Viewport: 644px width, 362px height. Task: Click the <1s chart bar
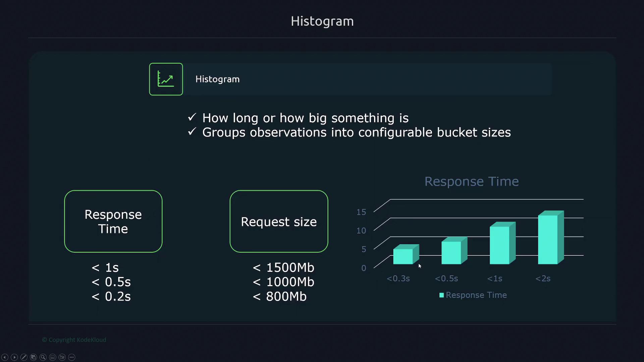coord(500,245)
